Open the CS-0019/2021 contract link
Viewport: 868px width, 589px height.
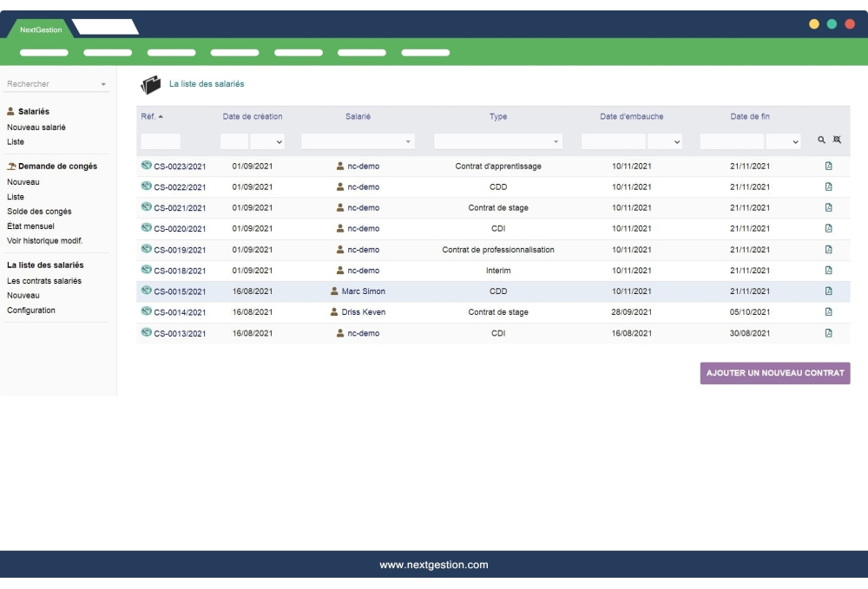[x=180, y=250]
